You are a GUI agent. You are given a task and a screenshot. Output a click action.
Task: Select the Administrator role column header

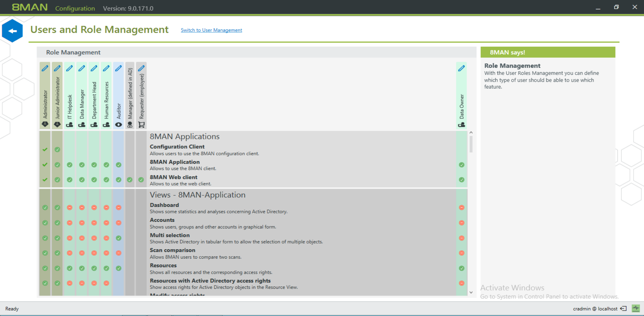point(45,96)
